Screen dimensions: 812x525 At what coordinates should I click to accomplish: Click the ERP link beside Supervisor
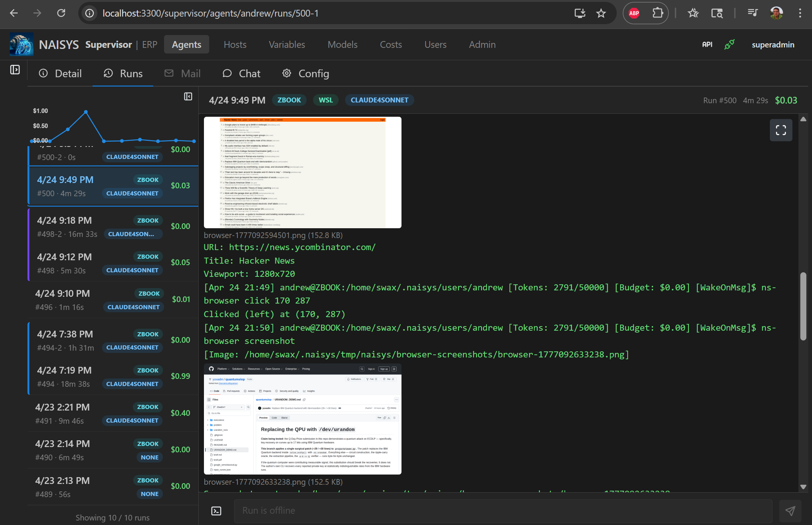pyautogui.click(x=149, y=44)
